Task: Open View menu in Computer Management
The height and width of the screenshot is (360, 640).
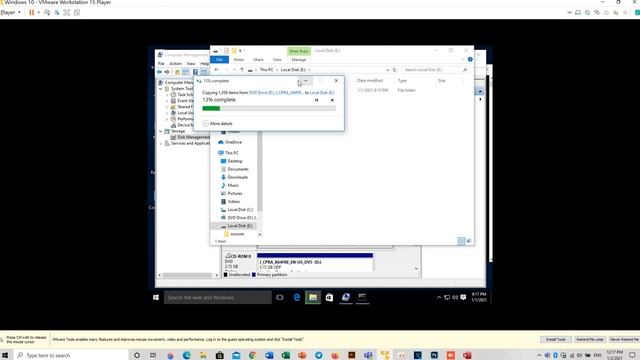Action: pyautogui.click(x=191, y=64)
